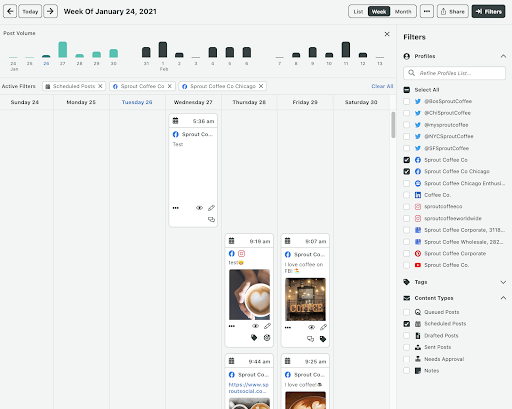Close the Post Volume chart
512x409 pixels.
pyautogui.click(x=387, y=34)
